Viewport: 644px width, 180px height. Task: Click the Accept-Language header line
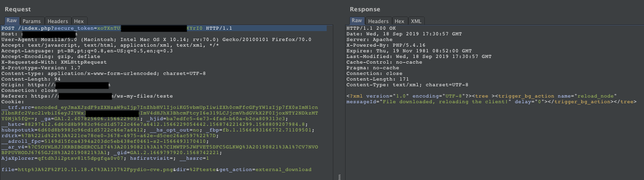tap(87, 51)
